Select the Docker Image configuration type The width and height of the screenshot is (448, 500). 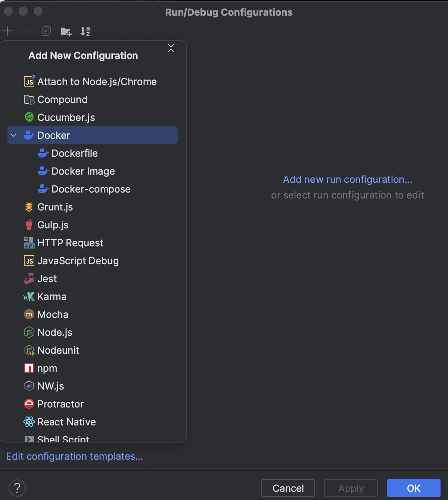(83, 171)
